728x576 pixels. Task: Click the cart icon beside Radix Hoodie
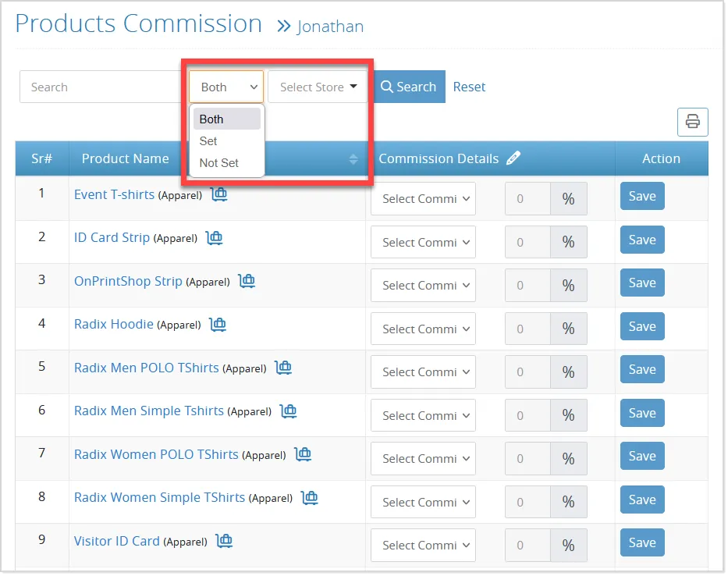tap(218, 324)
